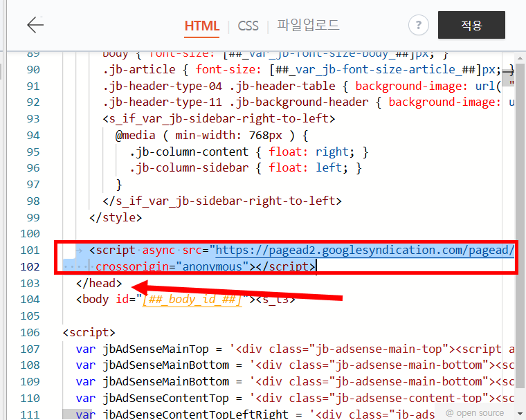Click </s_if_var_jb-sidebar-right-to-left> closing tag

tap(222, 201)
